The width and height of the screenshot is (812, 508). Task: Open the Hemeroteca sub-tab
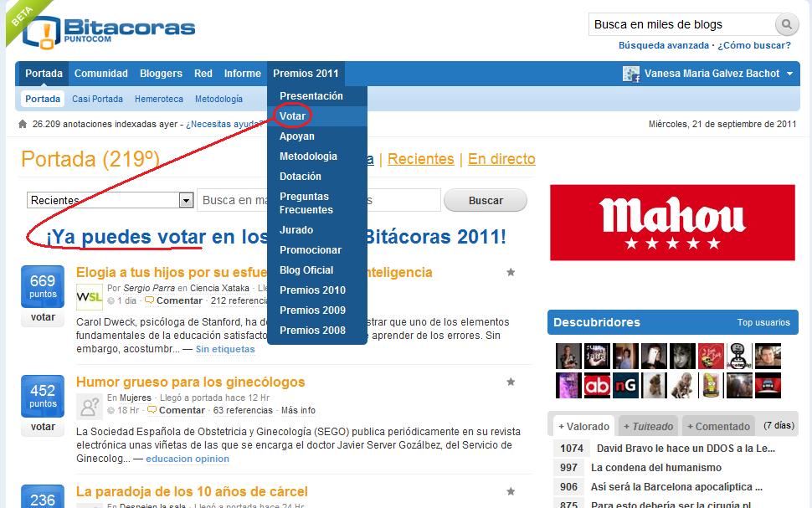coord(159,99)
